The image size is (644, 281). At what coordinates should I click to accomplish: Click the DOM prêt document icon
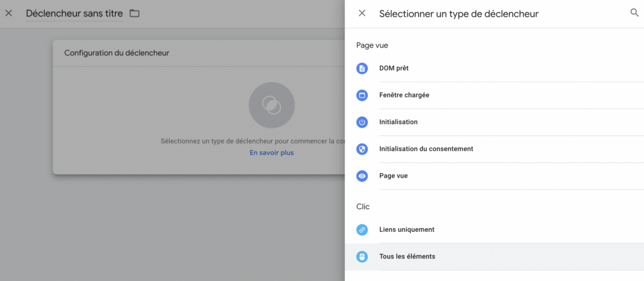point(362,69)
